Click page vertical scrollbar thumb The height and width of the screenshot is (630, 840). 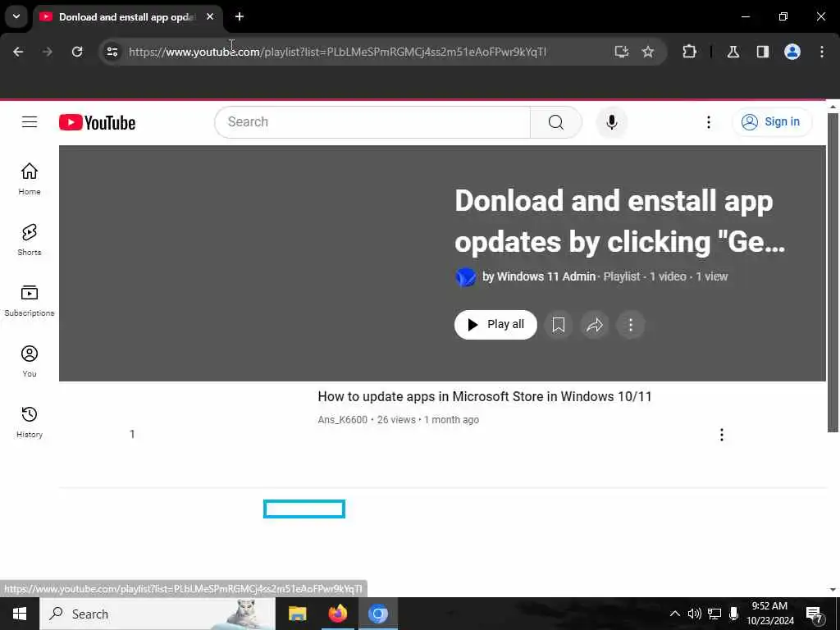tap(833, 272)
